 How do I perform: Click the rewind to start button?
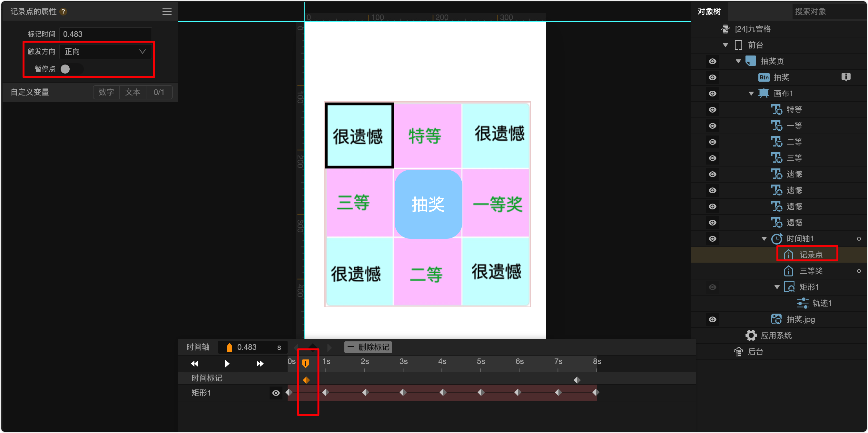pos(194,363)
